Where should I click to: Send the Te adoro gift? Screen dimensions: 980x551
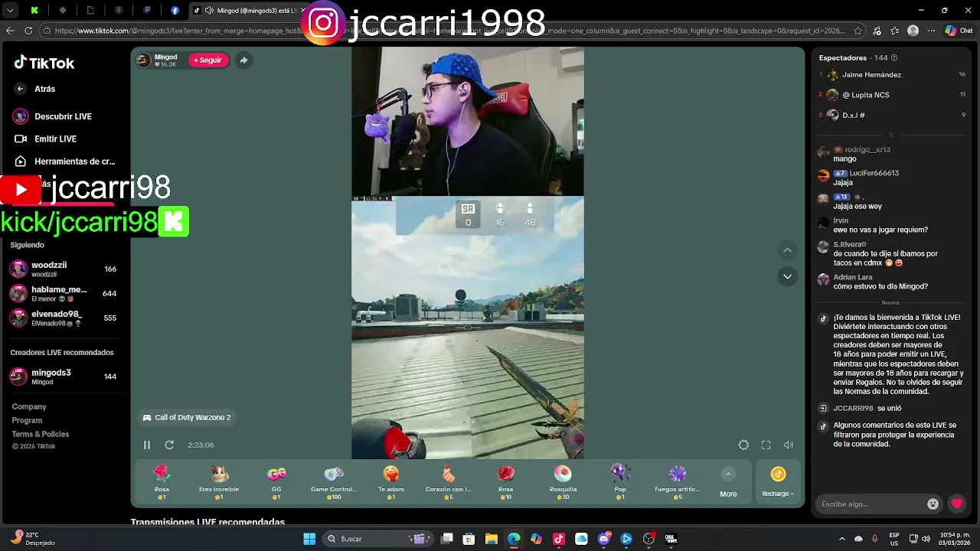(391, 482)
